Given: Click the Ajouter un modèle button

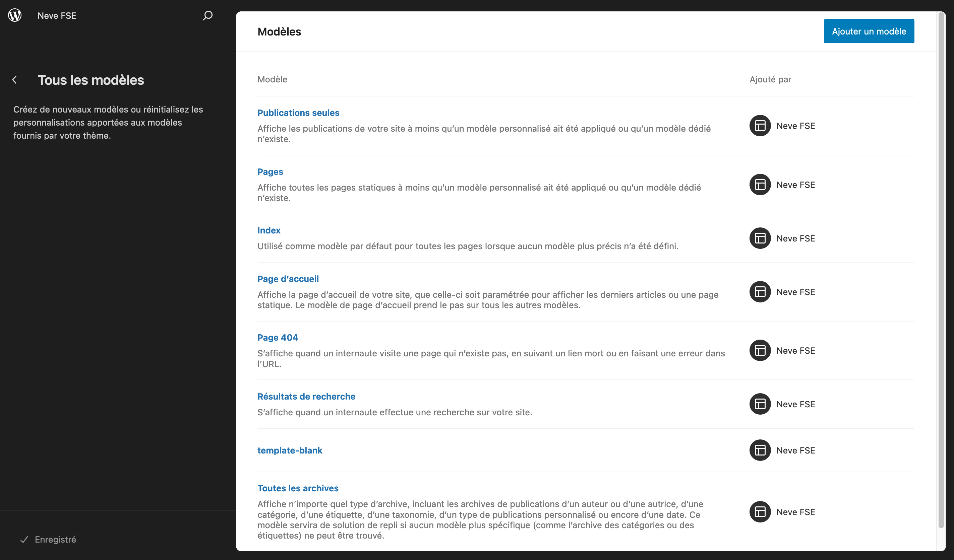Looking at the screenshot, I should (x=869, y=31).
